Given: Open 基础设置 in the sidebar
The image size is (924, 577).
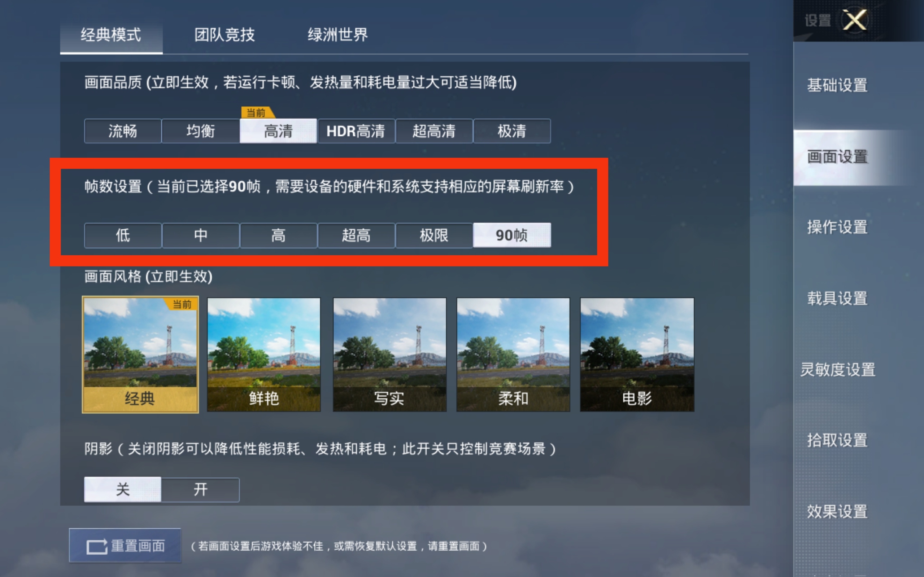Looking at the screenshot, I should 837,85.
